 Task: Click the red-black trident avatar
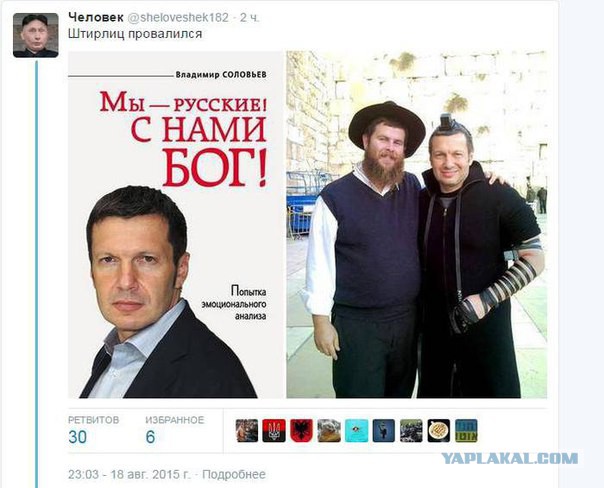coord(274,431)
